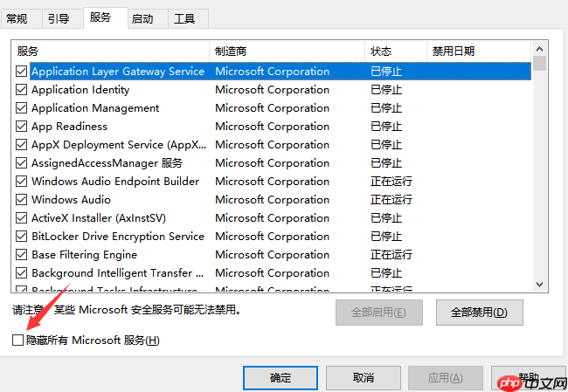Open the 启动 tab

click(148, 19)
